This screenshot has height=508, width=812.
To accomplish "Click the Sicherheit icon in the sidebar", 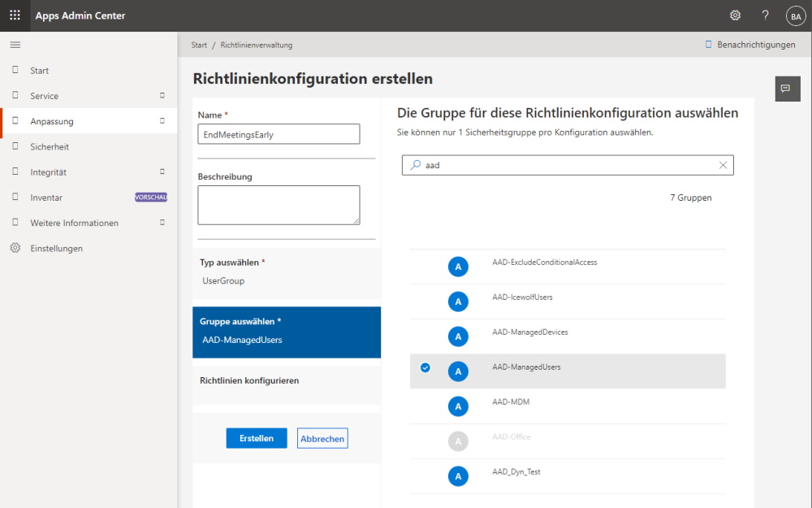I will tap(15, 145).
